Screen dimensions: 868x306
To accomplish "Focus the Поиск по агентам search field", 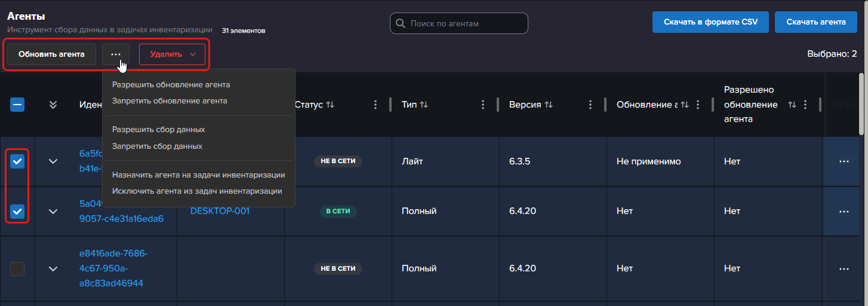I will (x=466, y=24).
